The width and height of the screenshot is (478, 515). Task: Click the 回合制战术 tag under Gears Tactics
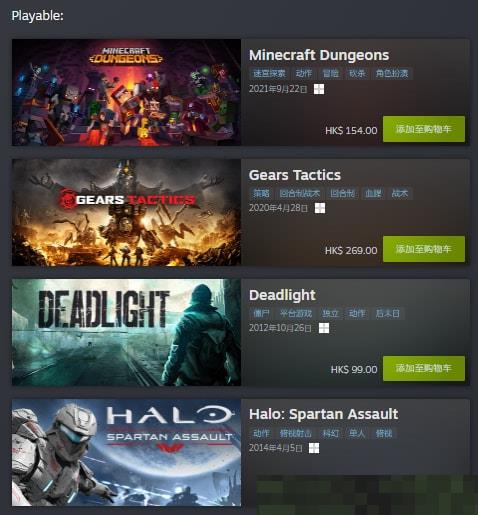tap(300, 193)
